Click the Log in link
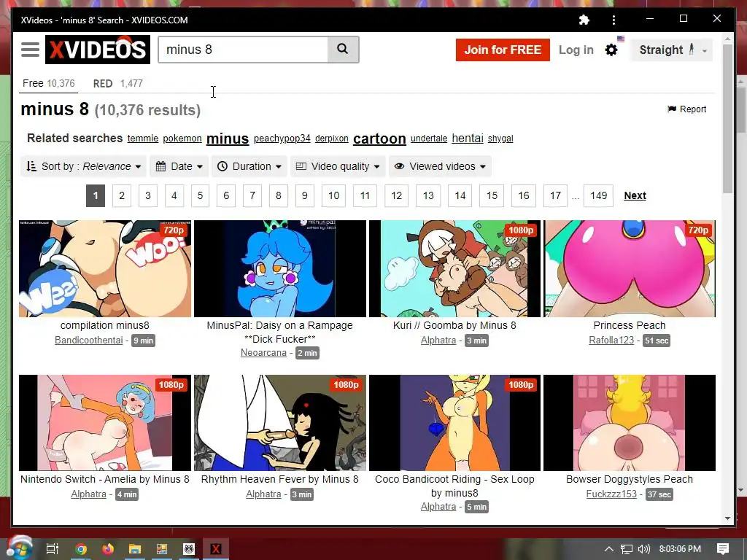The width and height of the screenshot is (747, 560). pos(576,50)
